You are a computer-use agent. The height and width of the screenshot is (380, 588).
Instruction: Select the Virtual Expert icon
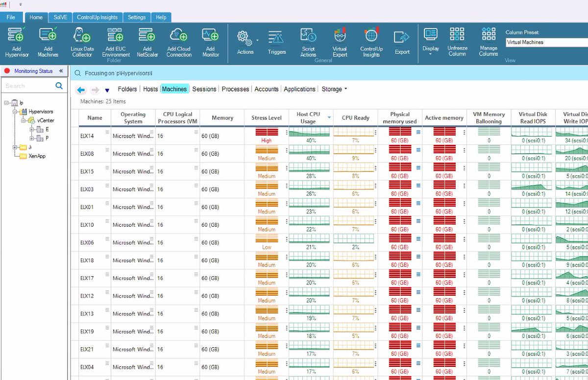click(340, 42)
